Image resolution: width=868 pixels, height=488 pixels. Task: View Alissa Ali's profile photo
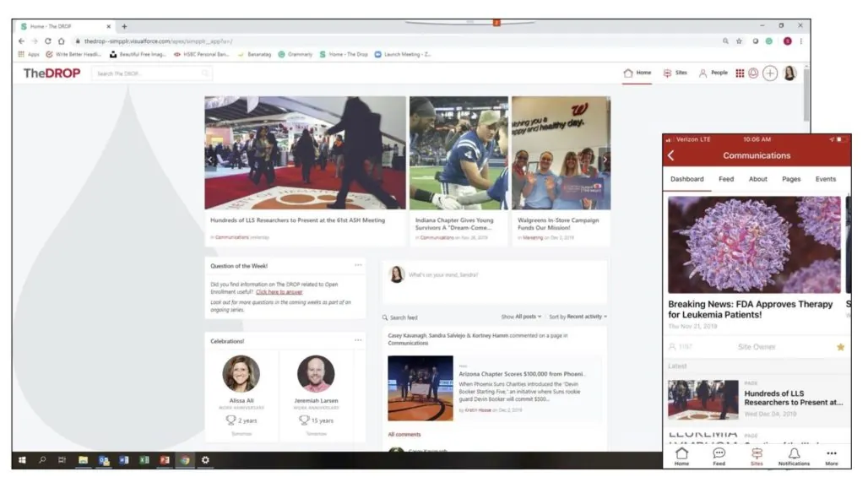[241, 374]
